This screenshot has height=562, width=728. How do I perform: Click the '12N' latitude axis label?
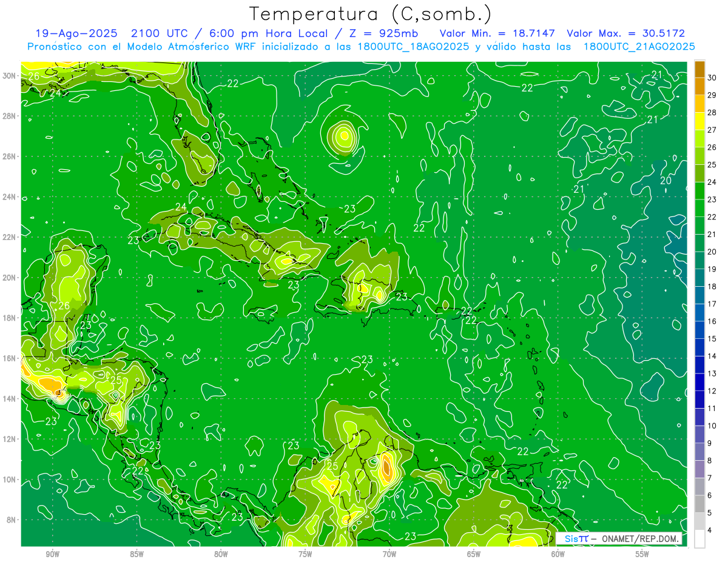click(10, 439)
